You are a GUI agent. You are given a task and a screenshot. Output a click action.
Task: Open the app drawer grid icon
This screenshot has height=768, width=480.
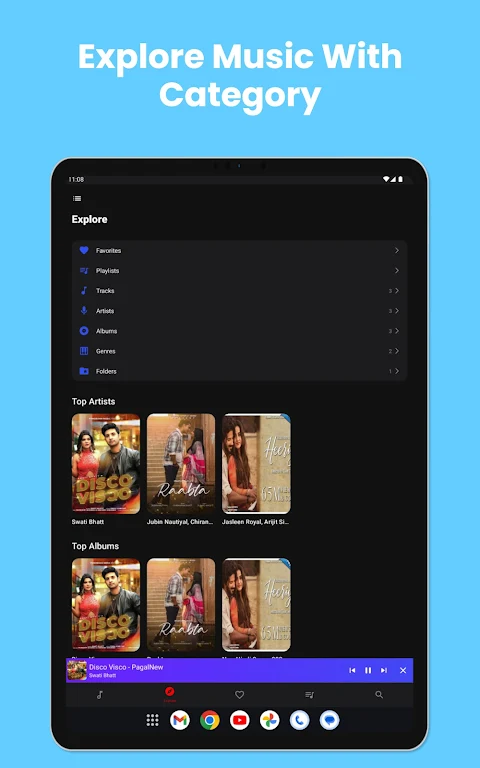(x=152, y=720)
